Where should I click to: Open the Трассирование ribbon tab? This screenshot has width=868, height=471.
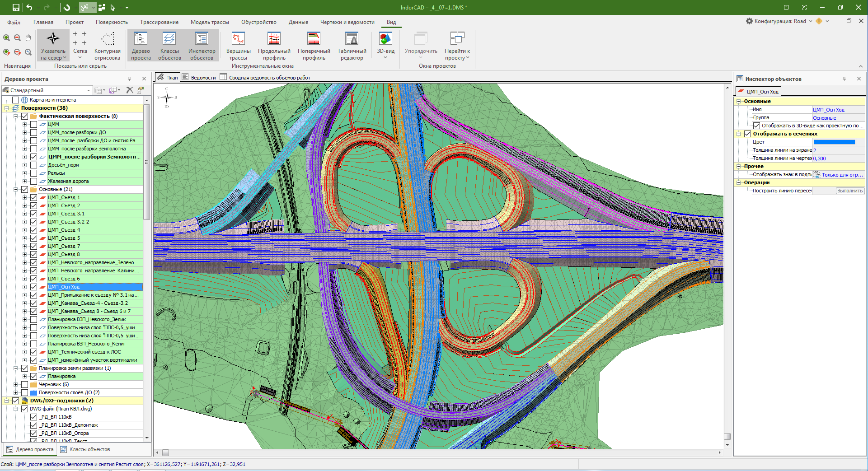[x=159, y=22]
